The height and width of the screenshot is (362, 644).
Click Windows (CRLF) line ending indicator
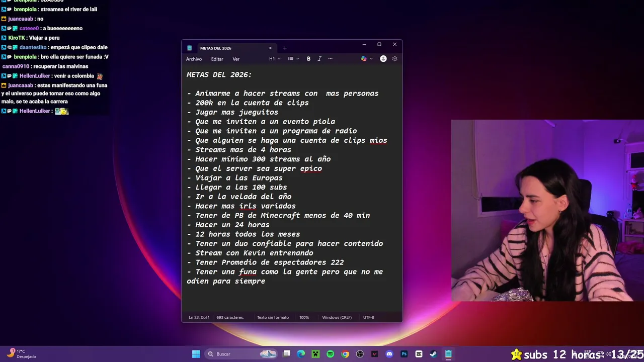(x=337, y=317)
